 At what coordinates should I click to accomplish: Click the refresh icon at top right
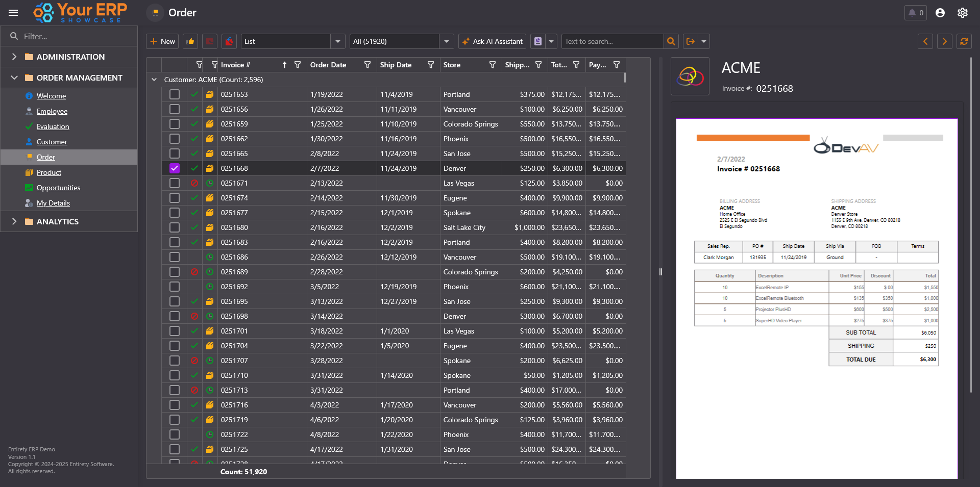coord(964,41)
